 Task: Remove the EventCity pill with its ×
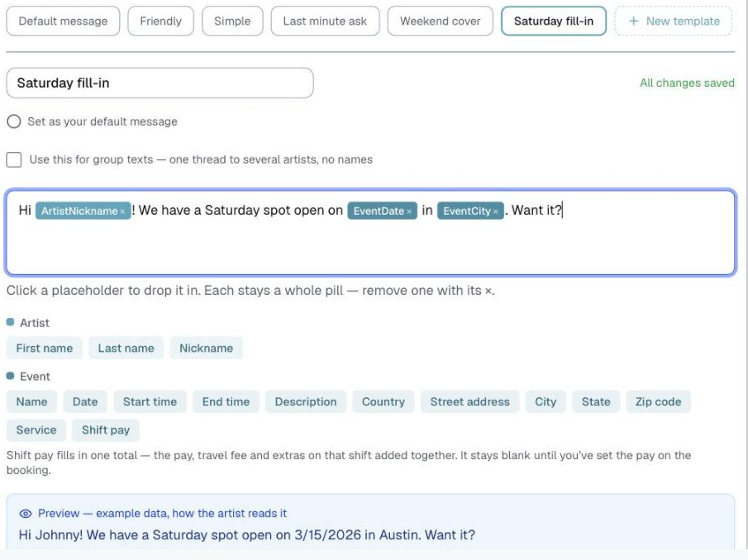pyautogui.click(x=496, y=211)
